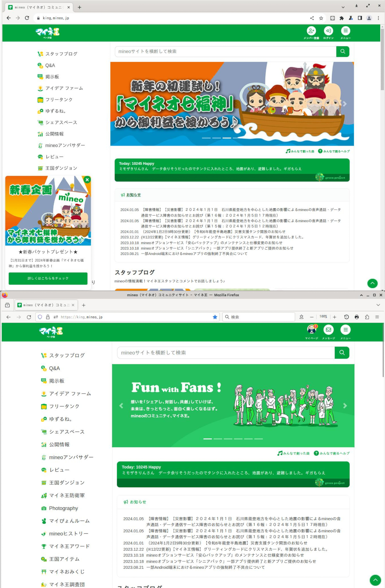This screenshot has height=588, width=385.
Task: Open 掲示板 in Firefox sidebar
Action: 53,381
